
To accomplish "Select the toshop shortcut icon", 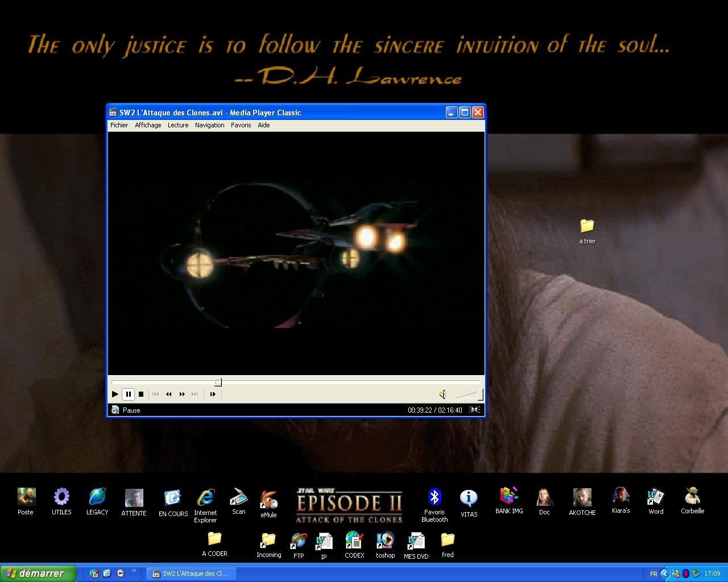I will point(385,545).
